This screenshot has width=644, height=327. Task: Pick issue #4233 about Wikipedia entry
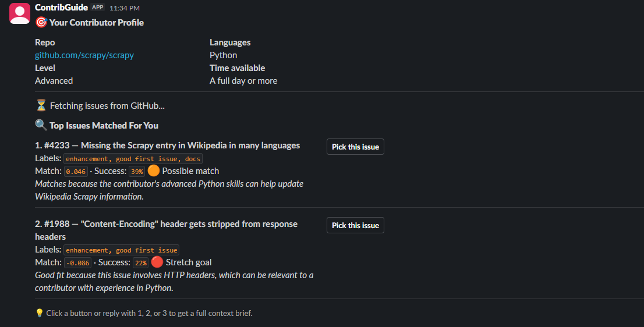[355, 147]
